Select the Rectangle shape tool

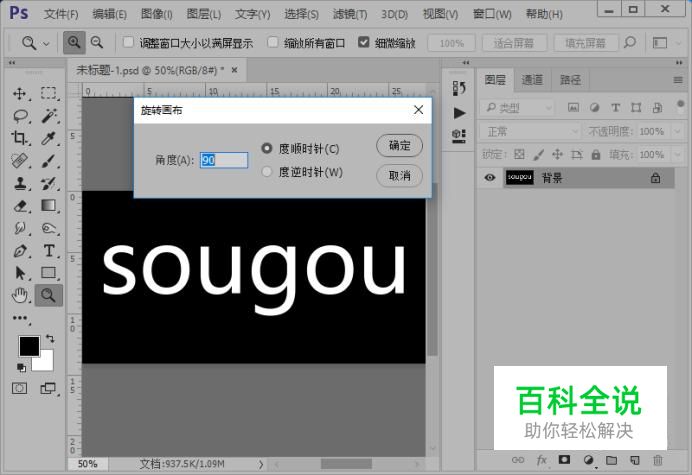click(49, 273)
